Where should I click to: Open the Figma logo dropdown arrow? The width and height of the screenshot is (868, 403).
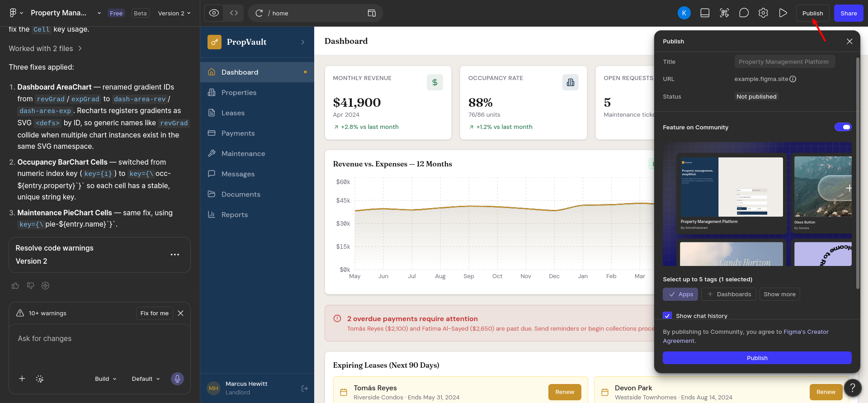pos(21,13)
